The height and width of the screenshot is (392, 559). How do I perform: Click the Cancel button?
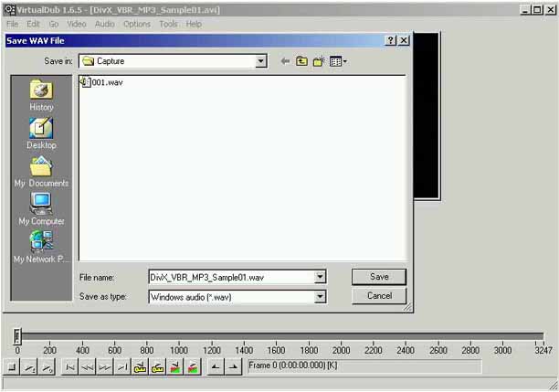pos(379,296)
